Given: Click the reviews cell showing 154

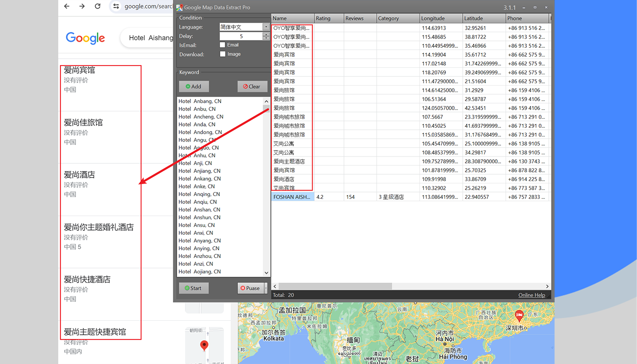Looking at the screenshot, I should click(x=360, y=197).
